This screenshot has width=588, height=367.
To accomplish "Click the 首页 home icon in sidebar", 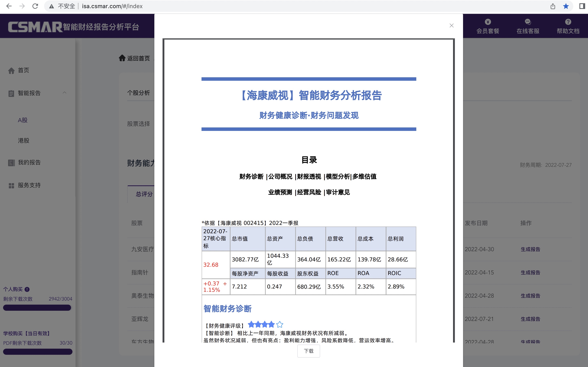I will pos(11,70).
